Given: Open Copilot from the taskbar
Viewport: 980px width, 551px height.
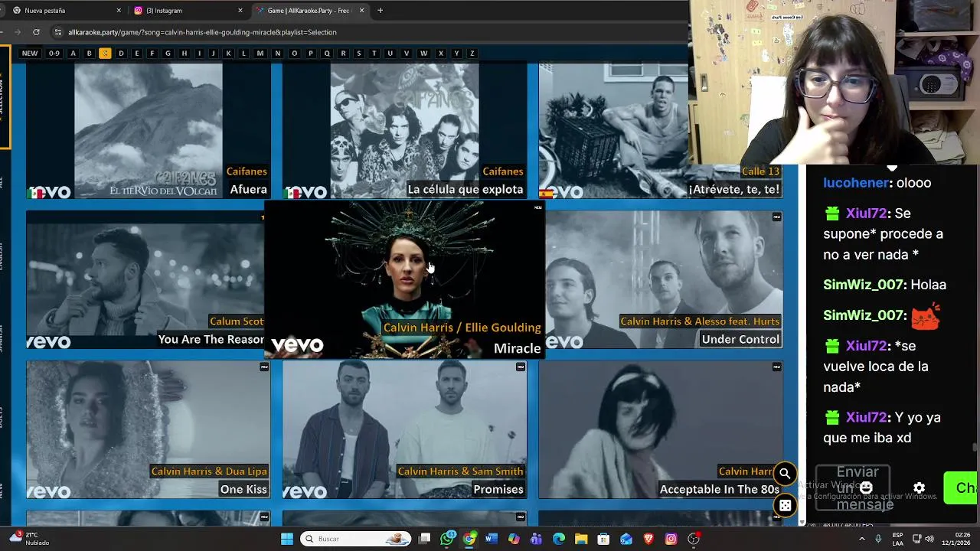Looking at the screenshot, I should click(514, 539).
